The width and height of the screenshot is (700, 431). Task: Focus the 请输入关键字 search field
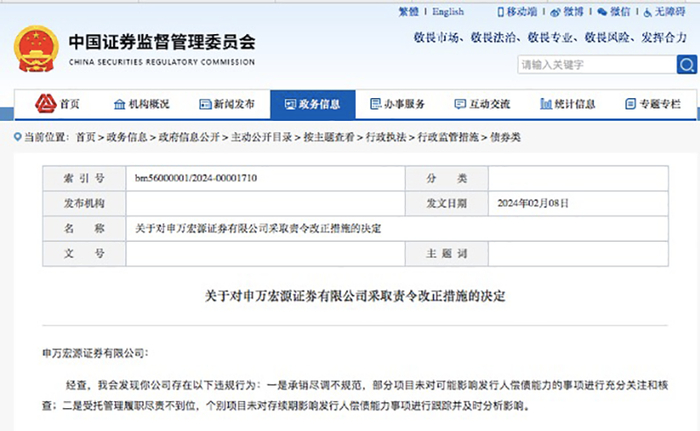[597, 65]
